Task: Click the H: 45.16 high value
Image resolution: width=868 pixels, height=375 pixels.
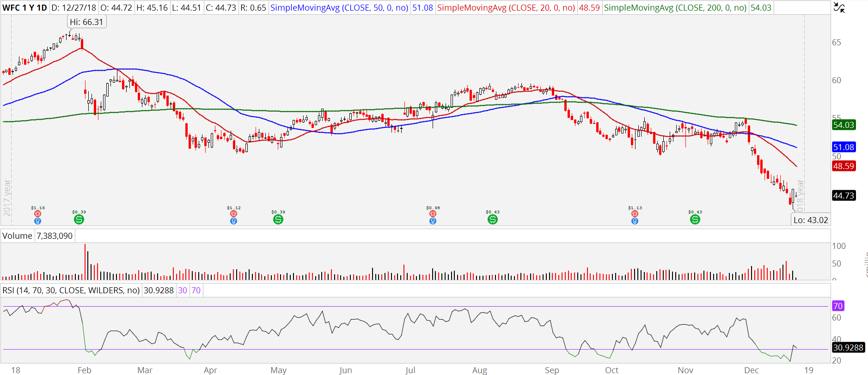Action: tap(152, 8)
